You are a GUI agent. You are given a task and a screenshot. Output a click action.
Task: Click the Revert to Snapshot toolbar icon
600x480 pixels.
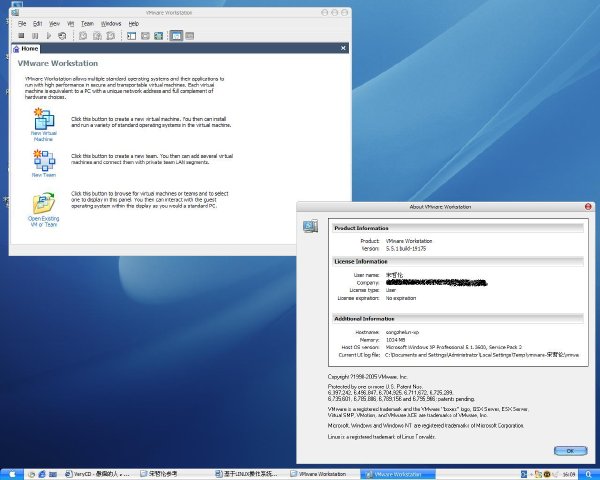97,36
